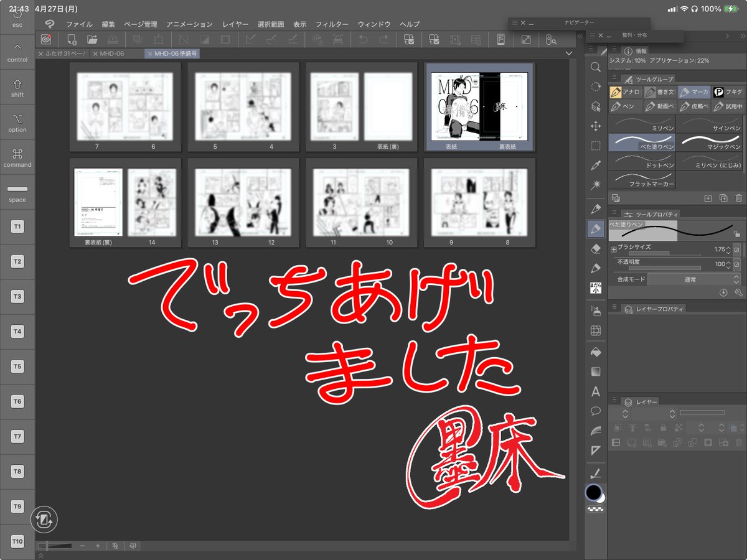The width and height of the screenshot is (747, 560).
Task: Tap the T1 shortcut key
Action: pos(17,227)
